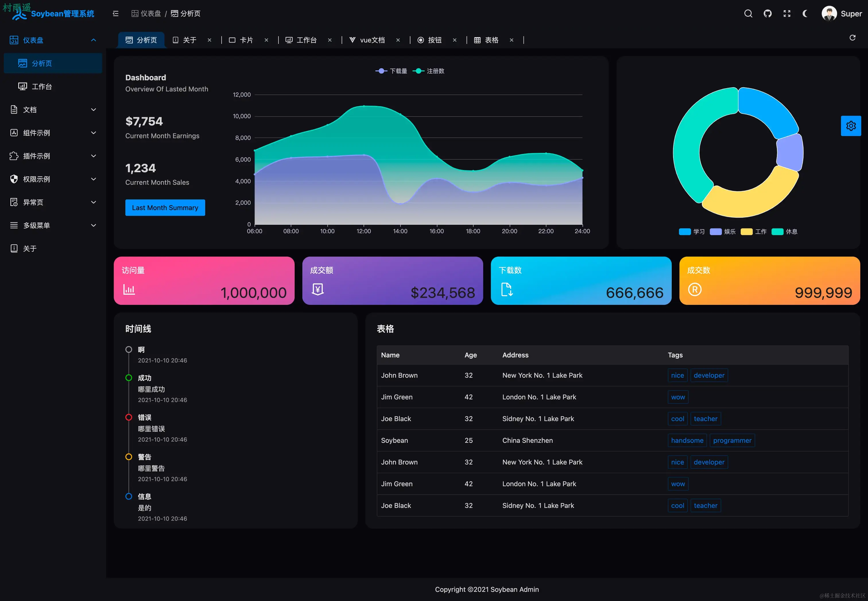The image size is (868, 601).
Task: Close the 卡片 tab
Action: (266, 40)
